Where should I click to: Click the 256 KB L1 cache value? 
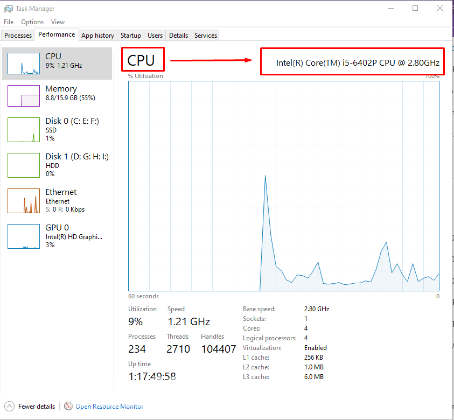point(314,357)
